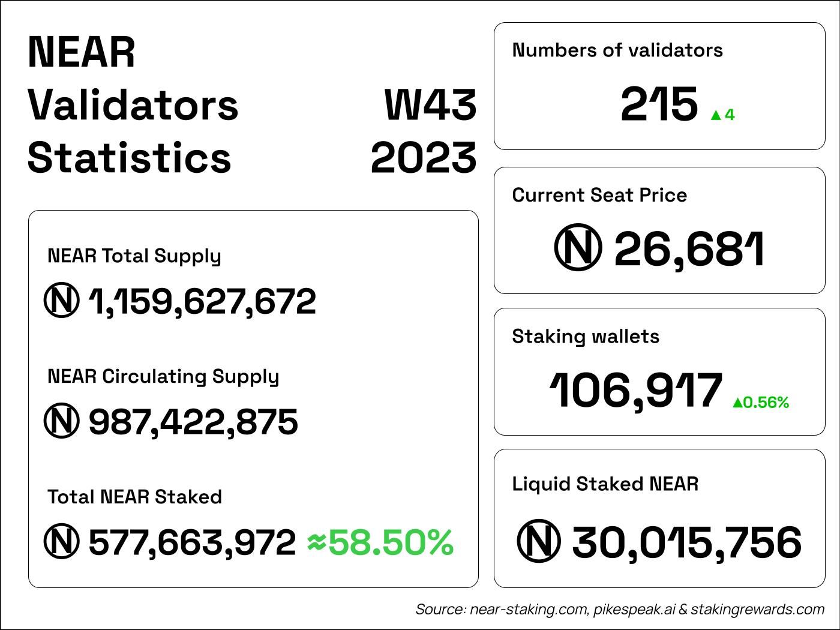This screenshot has height=630, width=840.
Task: Click the green up arrow beside 0.56%
Action: click(737, 403)
